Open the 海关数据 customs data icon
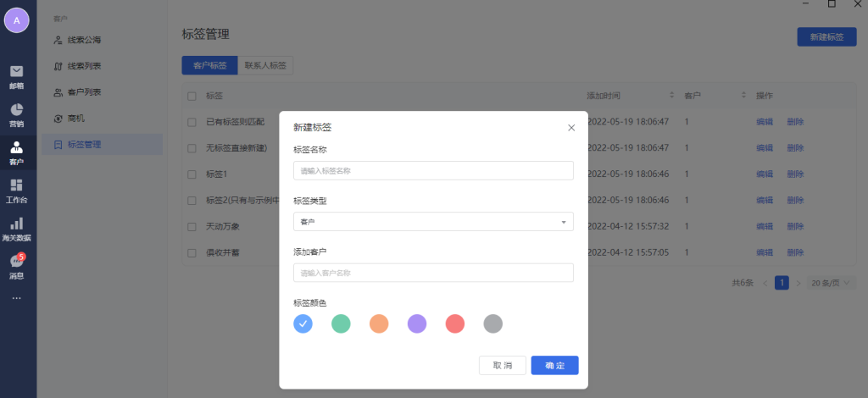This screenshot has height=398, width=868. 17,224
